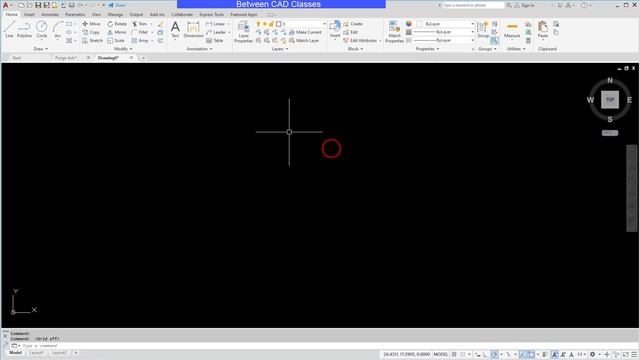The height and width of the screenshot is (360, 640).
Task: Toggle ortho mode in status bar
Action: coord(486,354)
